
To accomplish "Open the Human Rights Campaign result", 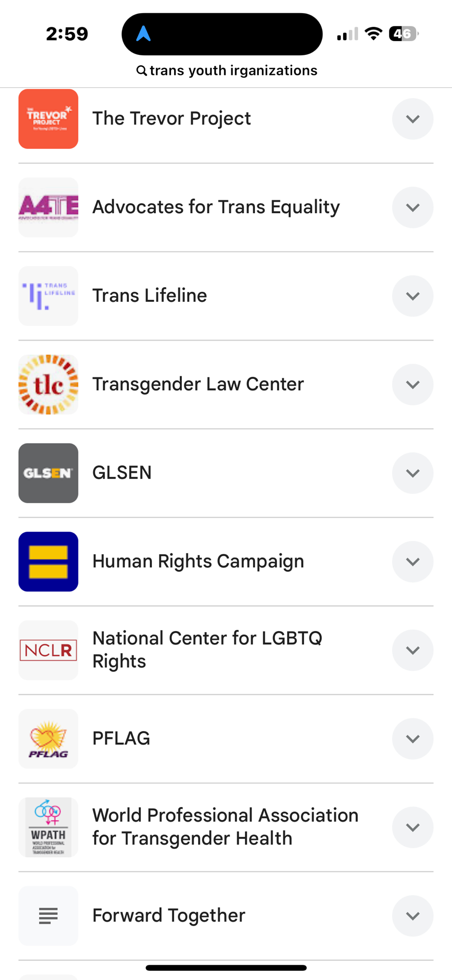I will tap(198, 562).
